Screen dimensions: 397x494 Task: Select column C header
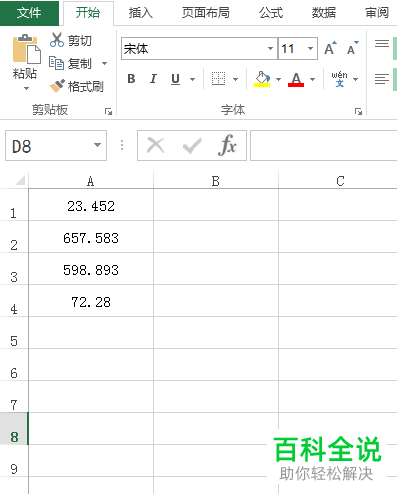[x=338, y=181]
